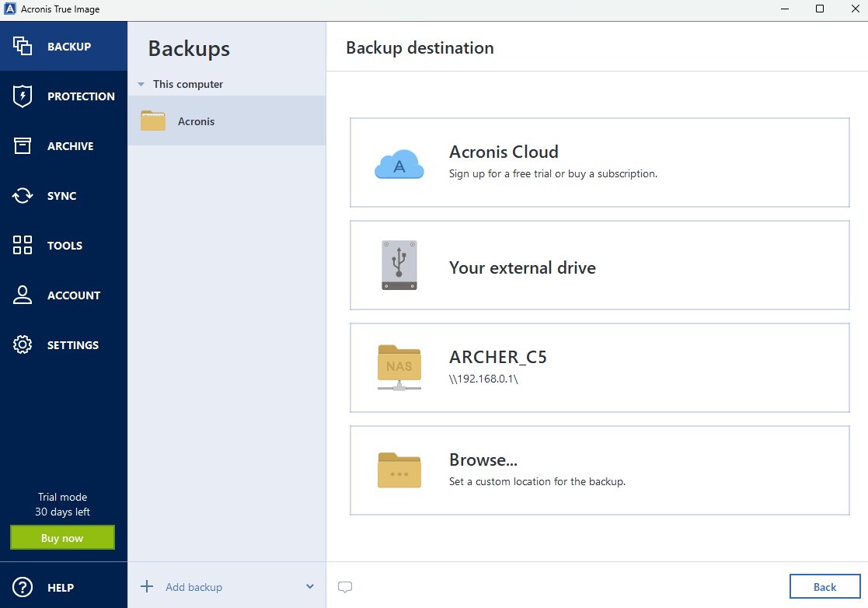The image size is (868, 608).
Task: Click the Acronis Cloud icon
Action: coord(399,164)
